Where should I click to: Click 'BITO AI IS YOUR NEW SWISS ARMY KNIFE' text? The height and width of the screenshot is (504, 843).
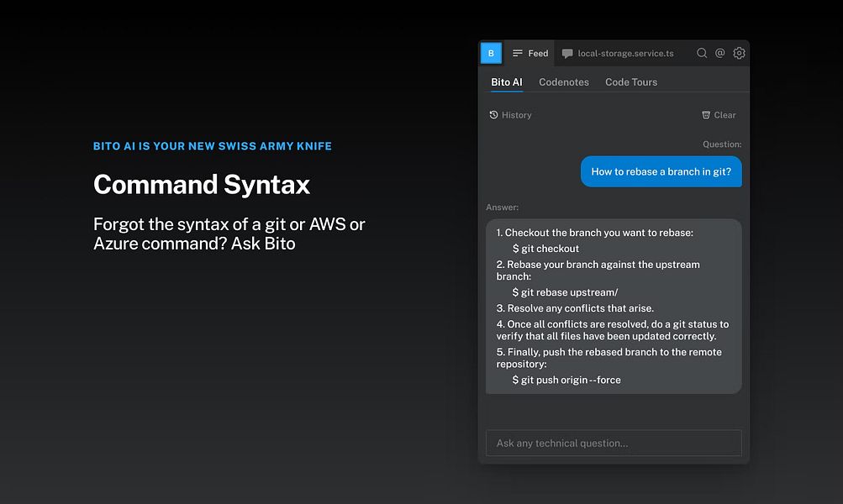tap(213, 146)
